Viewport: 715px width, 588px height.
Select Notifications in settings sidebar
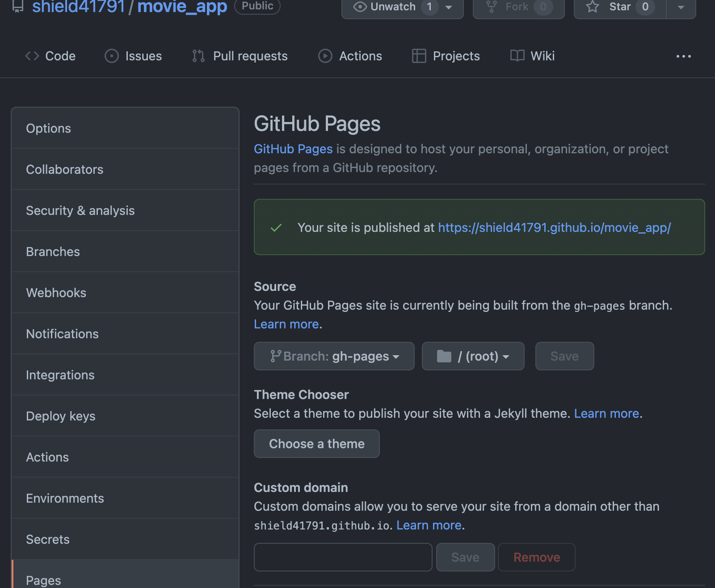click(125, 334)
